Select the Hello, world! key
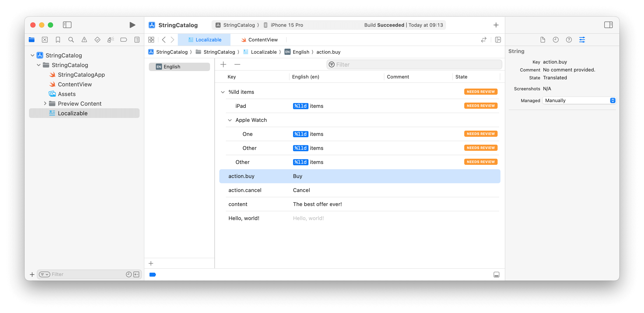The height and width of the screenshot is (313, 644). [x=244, y=218]
